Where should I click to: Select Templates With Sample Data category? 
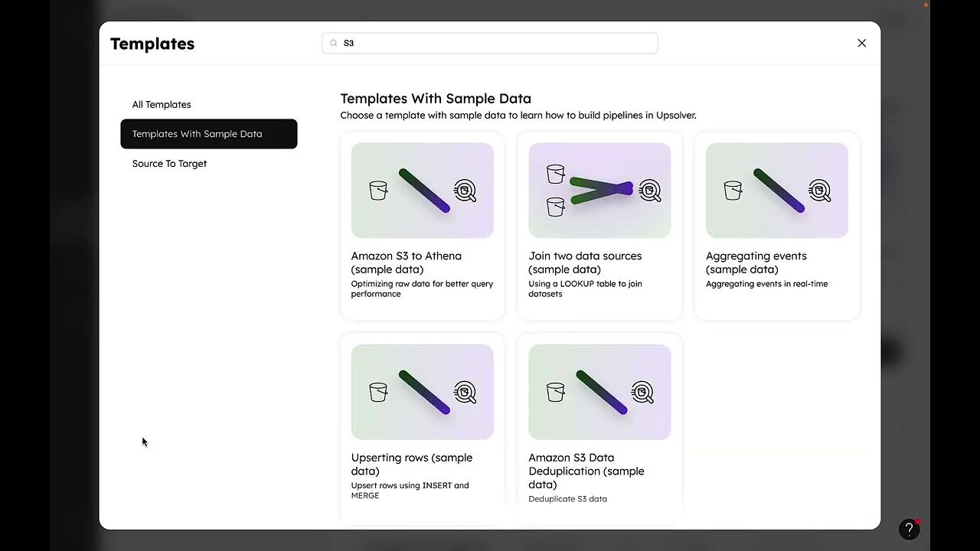pyautogui.click(x=208, y=134)
